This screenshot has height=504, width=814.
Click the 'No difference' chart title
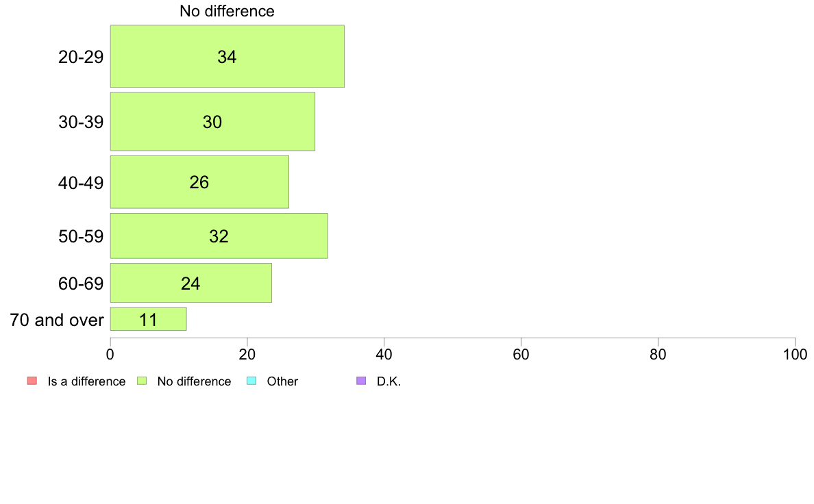tap(227, 11)
